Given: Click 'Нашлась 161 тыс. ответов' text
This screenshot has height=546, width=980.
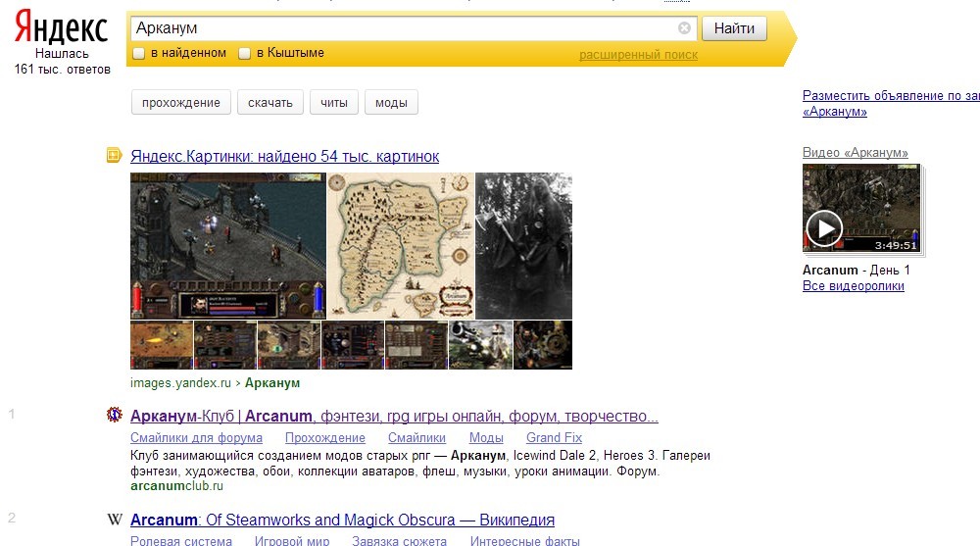Looking at the screenshot, I should pos(62,62).
